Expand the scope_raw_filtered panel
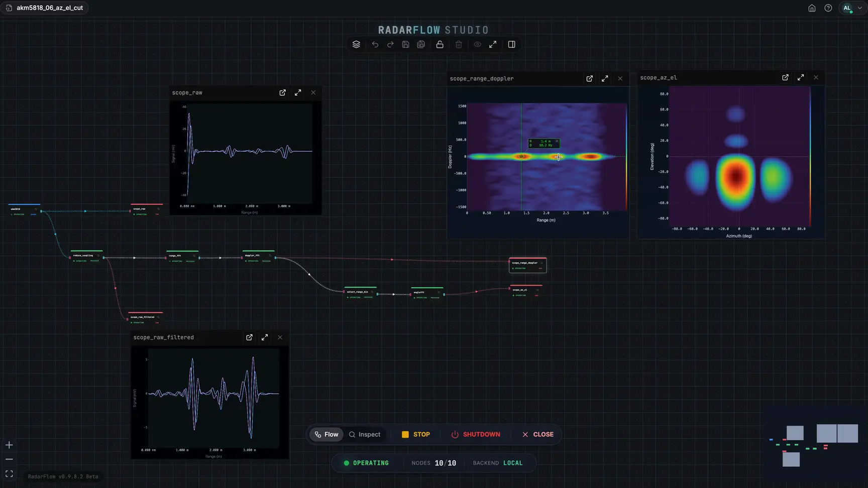 coord(265,337)
